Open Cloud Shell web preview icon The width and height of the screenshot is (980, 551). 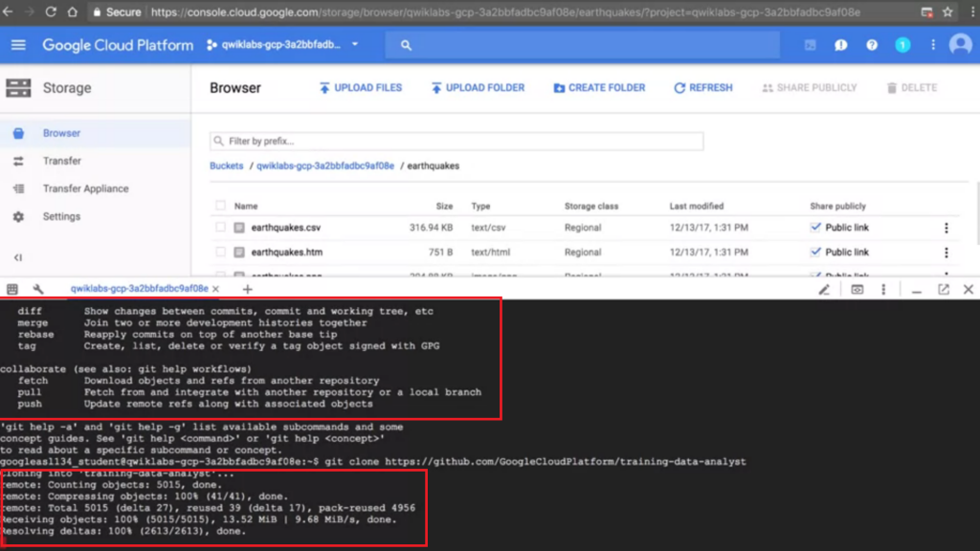tap(857, 289)
